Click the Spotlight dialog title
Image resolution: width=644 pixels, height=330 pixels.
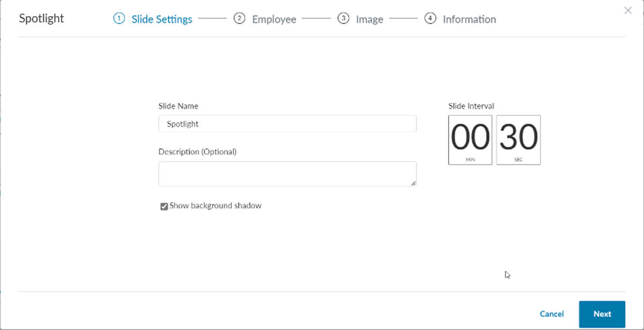(41, 18)
